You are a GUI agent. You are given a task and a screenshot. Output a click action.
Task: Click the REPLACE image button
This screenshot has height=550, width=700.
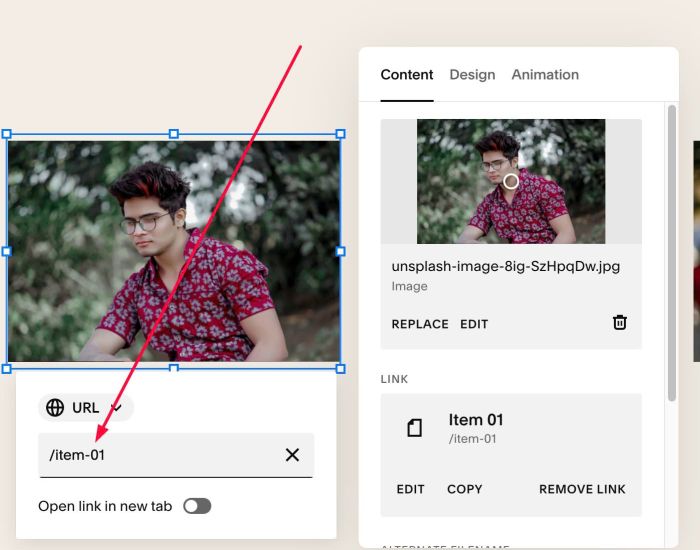420,324
